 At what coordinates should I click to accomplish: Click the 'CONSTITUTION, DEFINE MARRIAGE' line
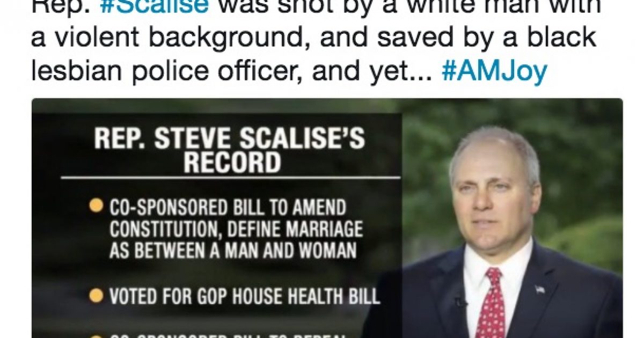click(x=236, y=230)
